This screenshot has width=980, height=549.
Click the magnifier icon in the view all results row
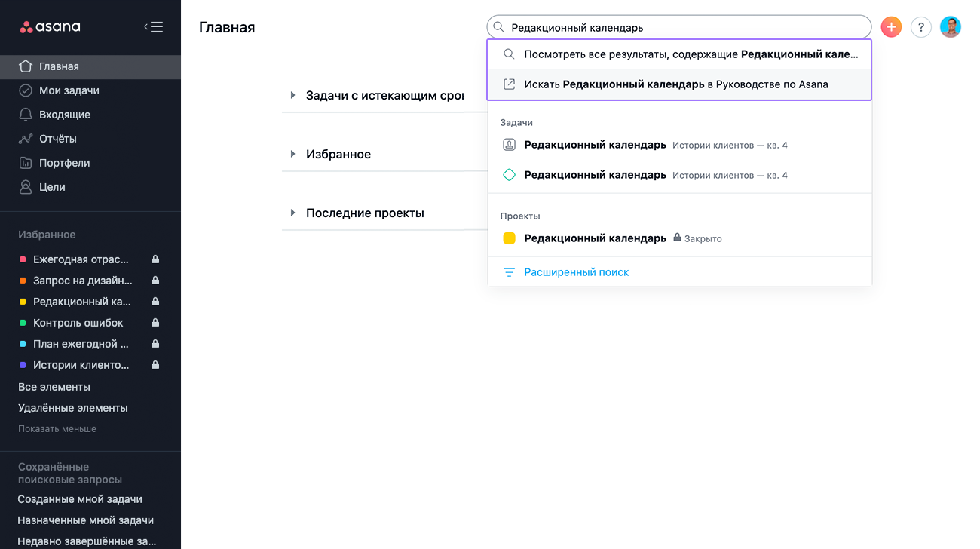510,54
